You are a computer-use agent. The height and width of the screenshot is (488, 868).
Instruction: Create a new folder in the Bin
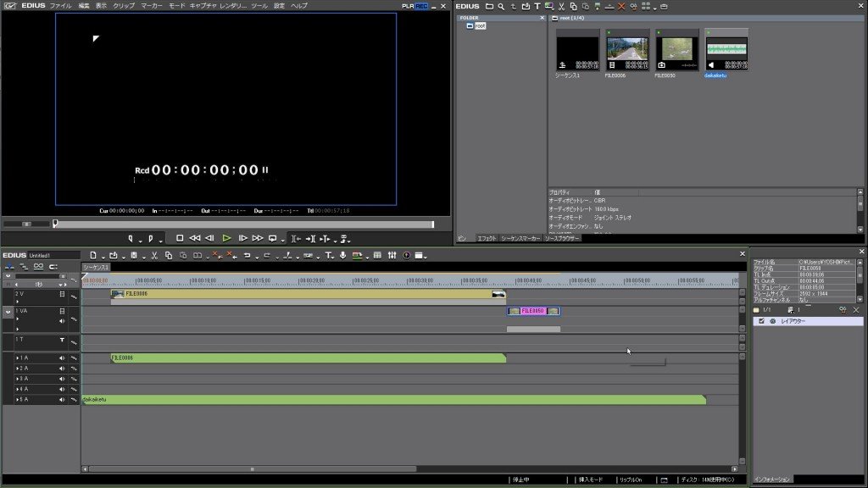point(489,7)
